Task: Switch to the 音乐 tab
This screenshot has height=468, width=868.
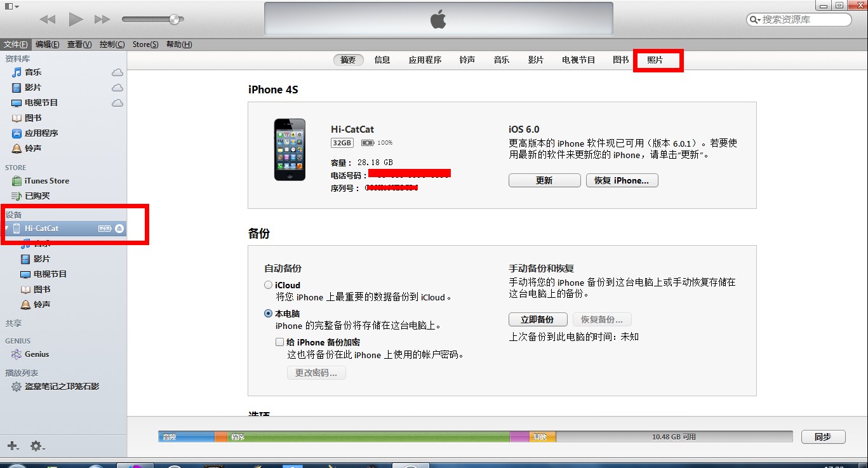Action: 502,60
